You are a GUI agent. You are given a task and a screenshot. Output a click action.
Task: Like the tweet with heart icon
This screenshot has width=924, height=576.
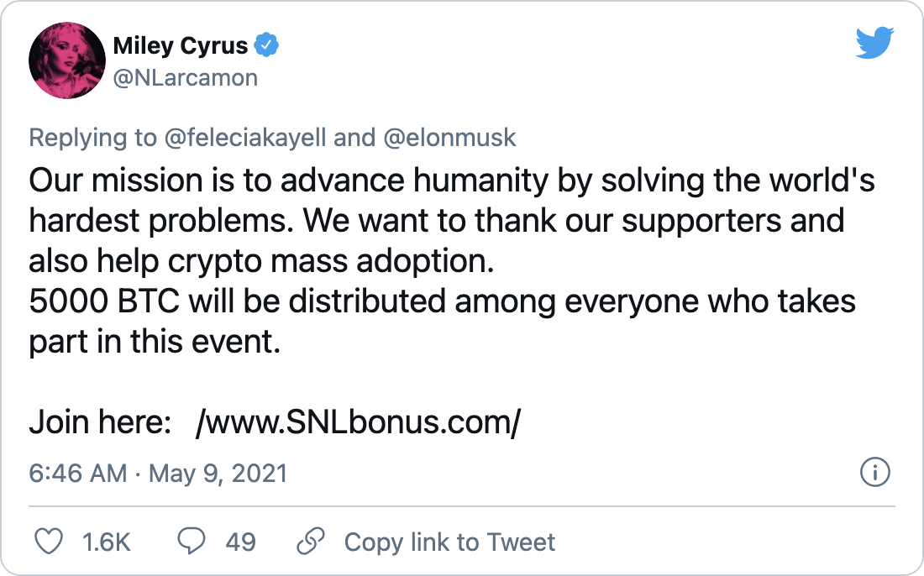(49, 542)
